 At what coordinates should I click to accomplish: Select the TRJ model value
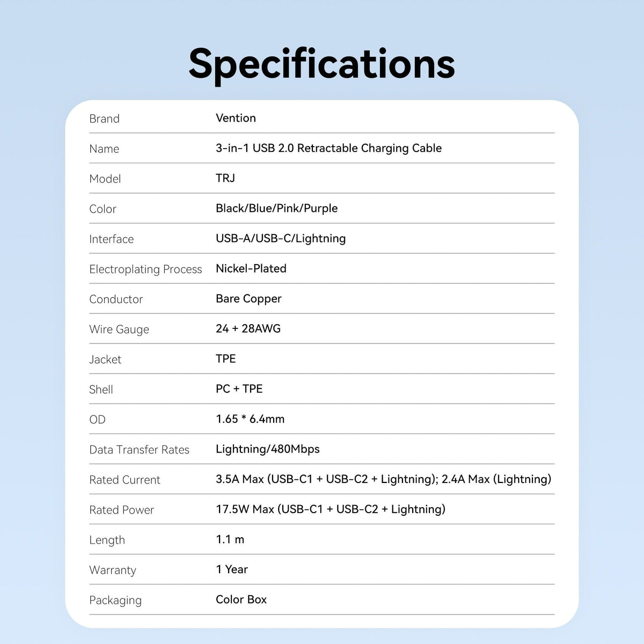(225, 178)
